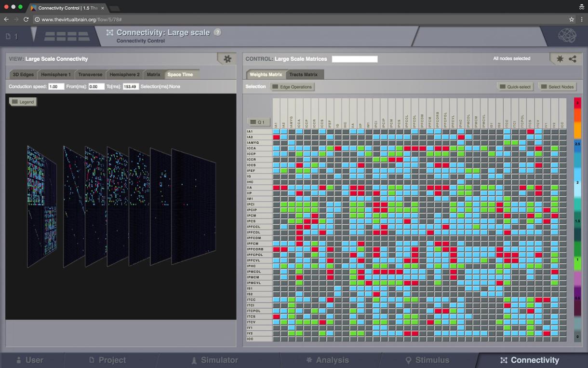Open the help question mark icon
The width and height of the screenshot is (588, 368).
tap(217, 32)
